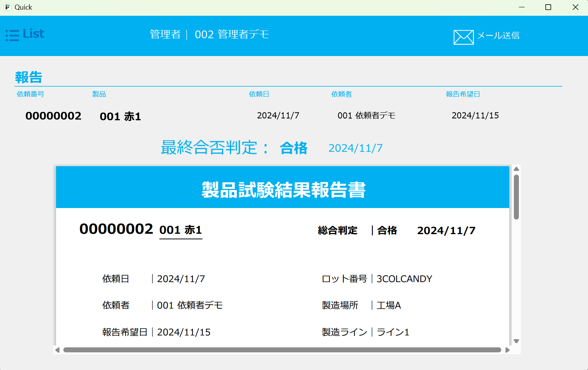
Task: Click the product name 001 赤1 in header
Action: click(120, 116)
